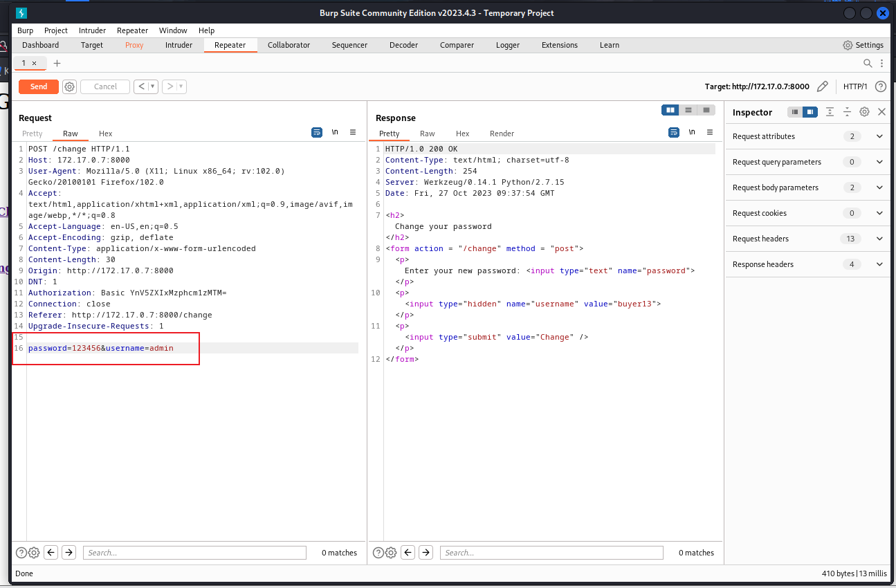Viewport: 896px width, 588px height.
Task: Toggle response non-printable characters \n
Action: [692, 132]
